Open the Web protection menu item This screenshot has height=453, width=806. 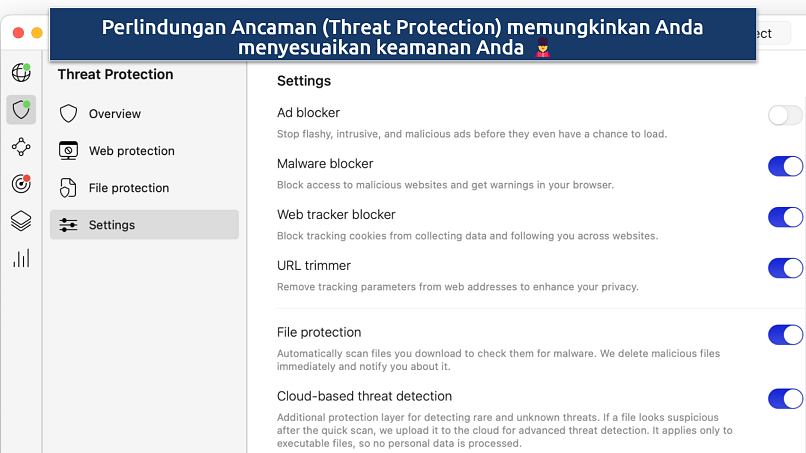[x=131, y=151]
